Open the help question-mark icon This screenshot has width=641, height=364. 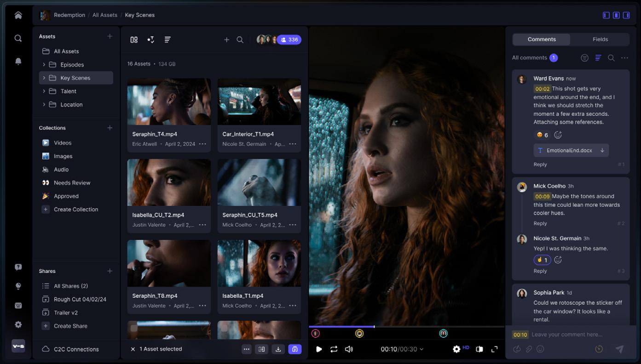pos(18,267)
